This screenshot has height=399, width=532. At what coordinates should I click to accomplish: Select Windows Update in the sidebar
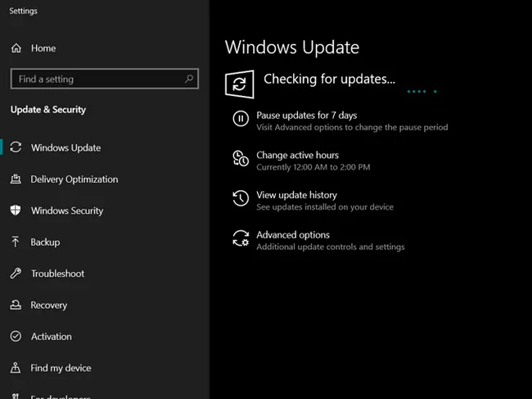(65, 147)
